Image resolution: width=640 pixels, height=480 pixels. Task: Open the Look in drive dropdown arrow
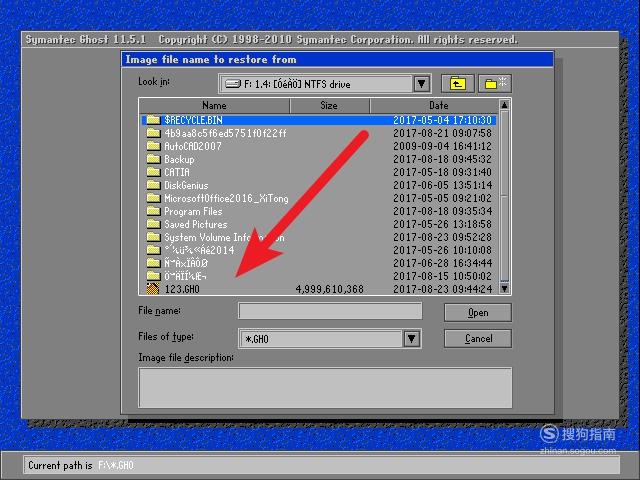click(421, 84)
